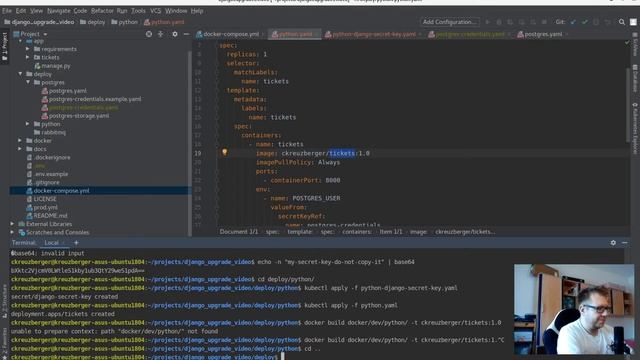Open Search Everywhere magnifier icon
The height and width of the screenshot is (360, 640).
pyautogui.click(x=622, y=22)
